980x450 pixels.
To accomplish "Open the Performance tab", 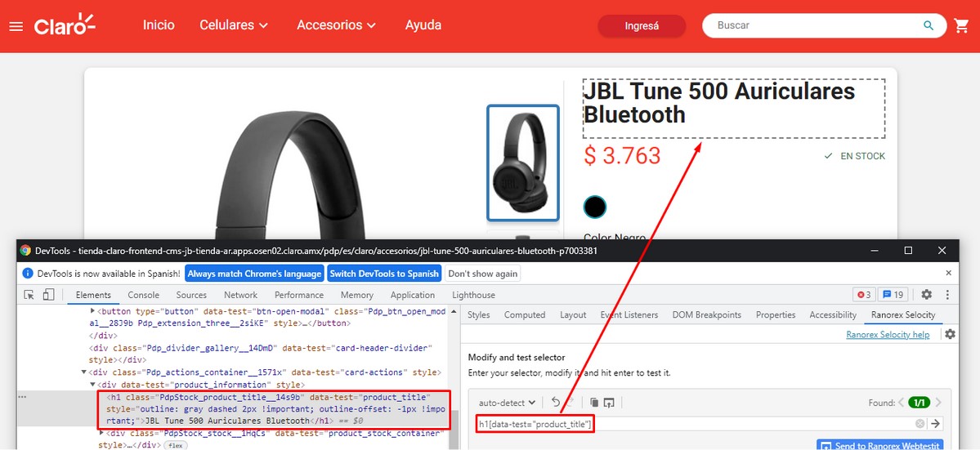I will coord(299,295).
